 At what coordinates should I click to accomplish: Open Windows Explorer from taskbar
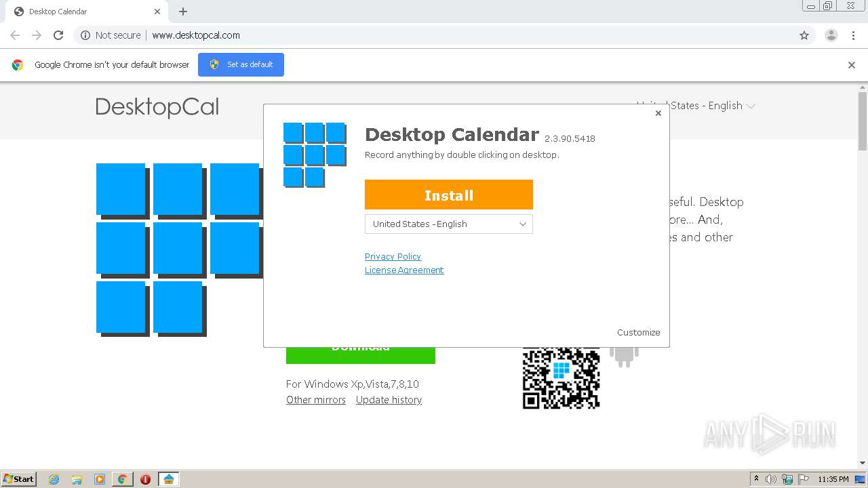[77, 479]
